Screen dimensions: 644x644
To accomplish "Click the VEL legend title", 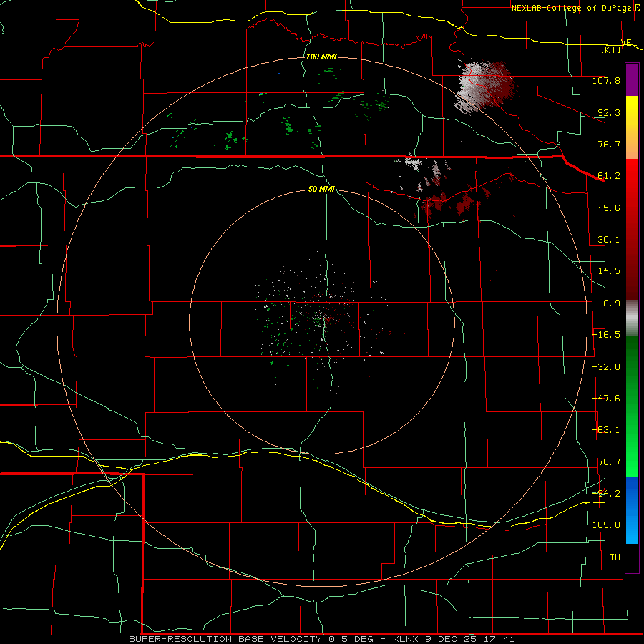I will 628,42.
